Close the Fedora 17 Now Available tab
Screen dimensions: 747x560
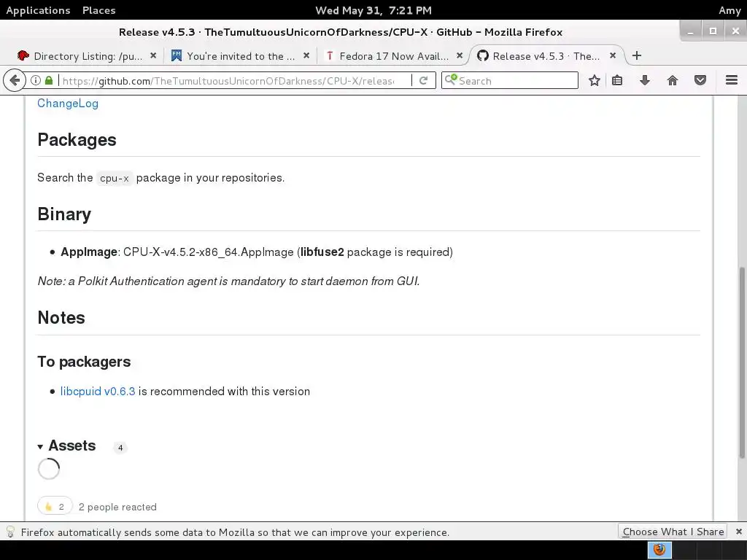point(460,55)
